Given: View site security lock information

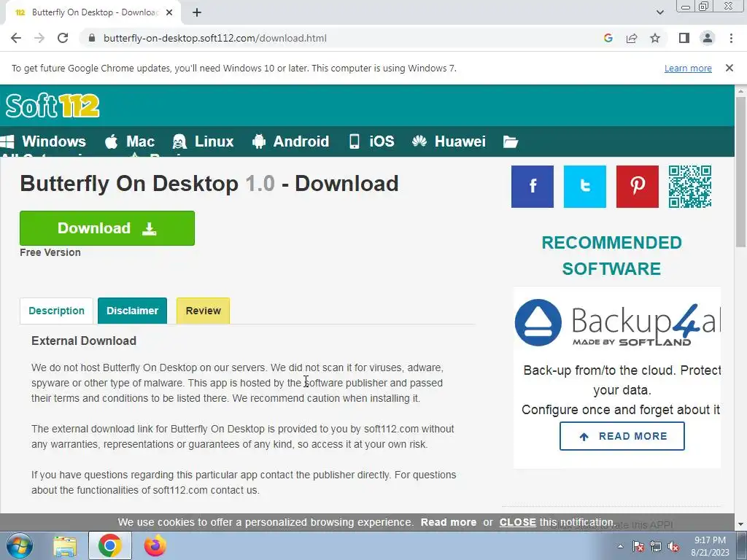Looking at the screenshot, I should coord(92,38).
